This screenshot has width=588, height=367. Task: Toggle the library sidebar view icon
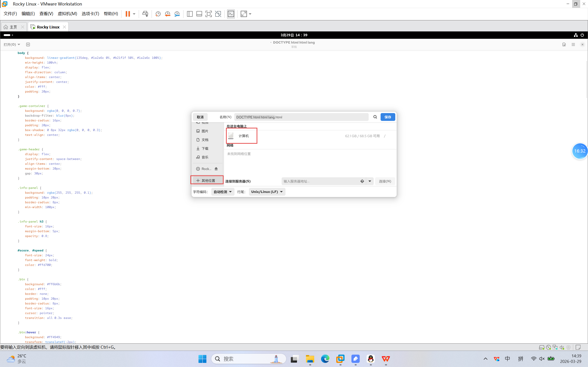point(190,14)
